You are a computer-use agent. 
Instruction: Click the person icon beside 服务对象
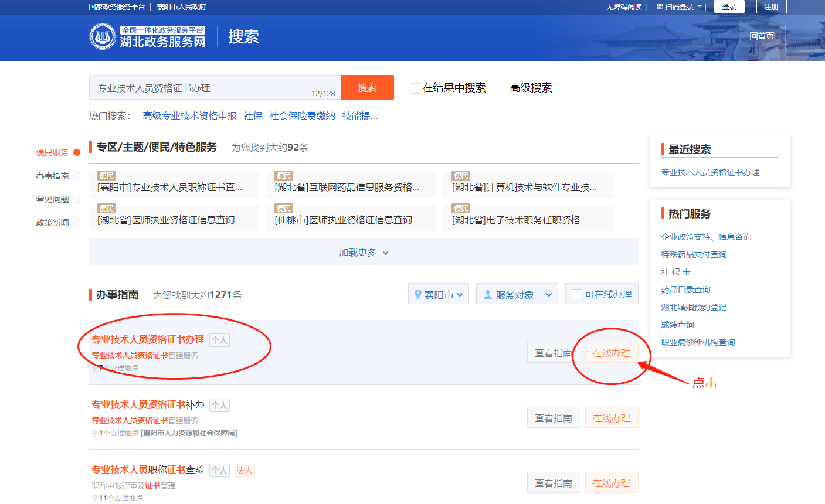tap(487, 295)
